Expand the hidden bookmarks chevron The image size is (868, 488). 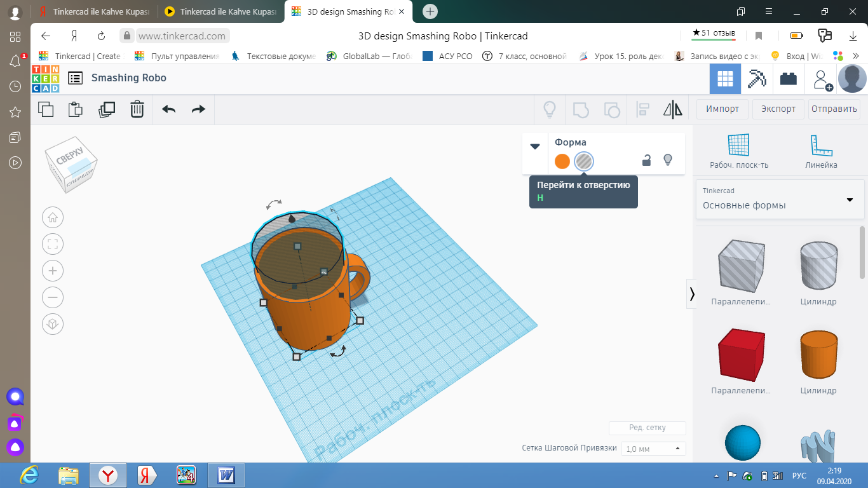click(855, 57)
